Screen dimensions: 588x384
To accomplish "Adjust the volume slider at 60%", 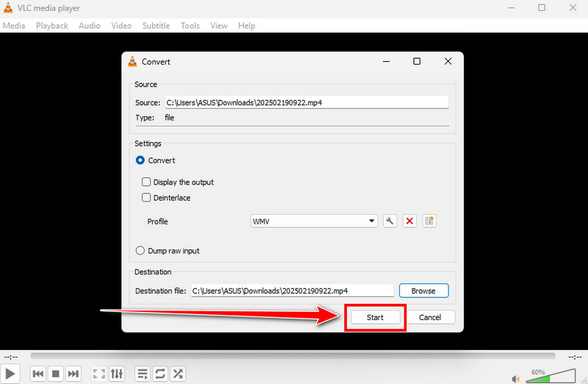I will (551, 376).
